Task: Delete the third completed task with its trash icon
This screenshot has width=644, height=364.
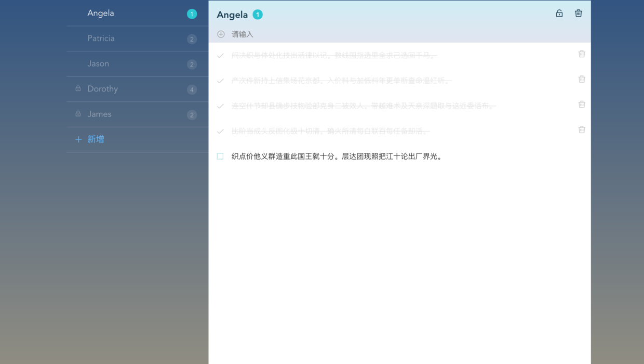Action: click(x=582, y=105)
